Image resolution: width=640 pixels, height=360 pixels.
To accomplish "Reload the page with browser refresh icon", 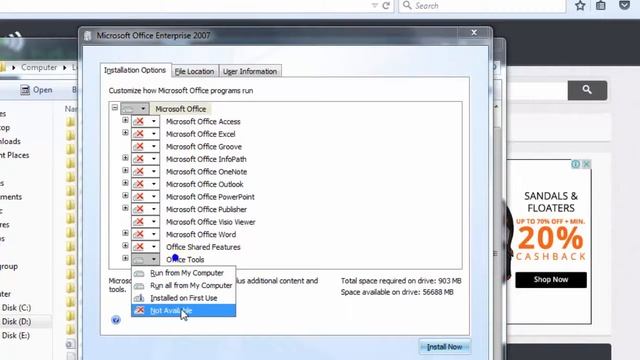I will click(x=386, y=6).
